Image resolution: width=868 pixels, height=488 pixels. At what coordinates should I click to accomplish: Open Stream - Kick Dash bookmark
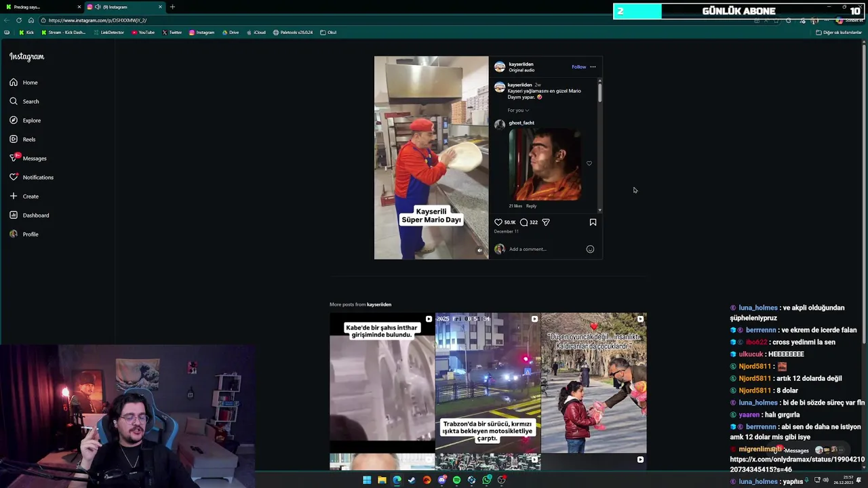coord(64,33)
